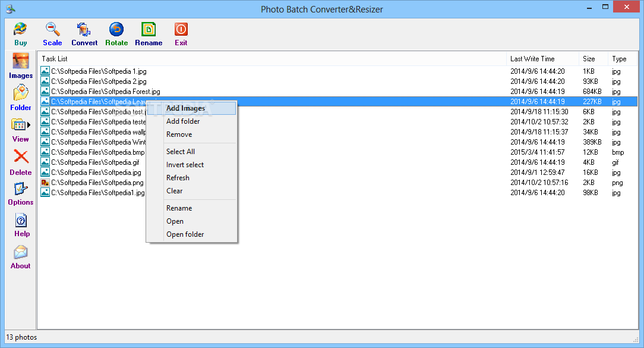Select Softpedia 2.jpg file row
This screenshot has width=644, height=348.
point(337,81)
